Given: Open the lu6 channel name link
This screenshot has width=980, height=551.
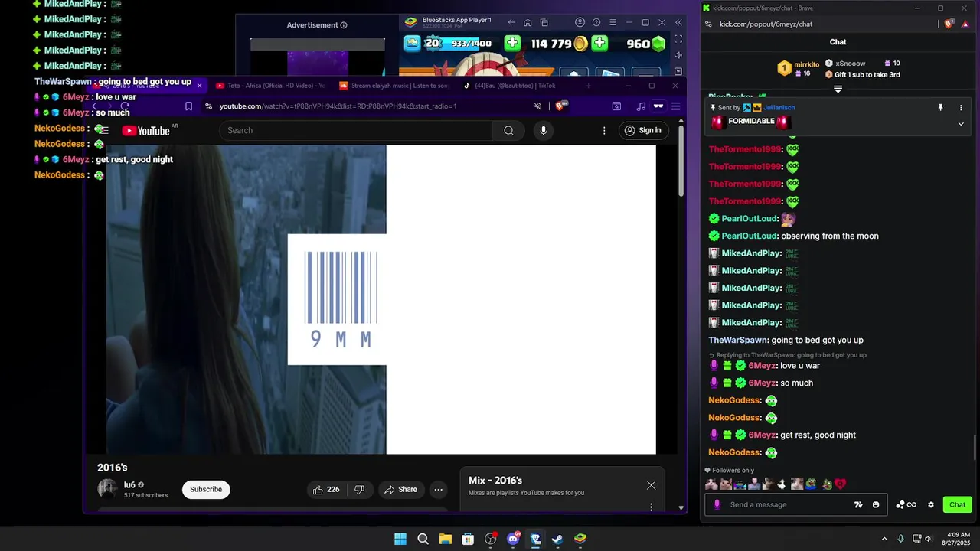Looking at the screenshot, I should pos(129,485).
